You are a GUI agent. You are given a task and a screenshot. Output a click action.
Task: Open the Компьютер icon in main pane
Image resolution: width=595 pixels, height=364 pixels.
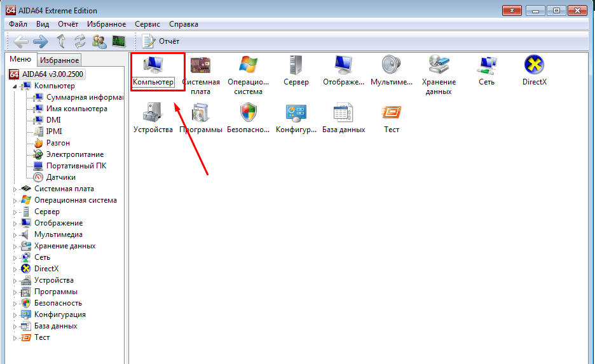153,71
